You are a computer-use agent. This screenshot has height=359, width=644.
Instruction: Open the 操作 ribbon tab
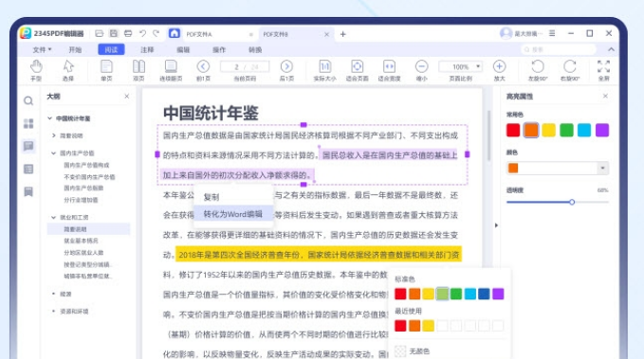pos(219,49)
